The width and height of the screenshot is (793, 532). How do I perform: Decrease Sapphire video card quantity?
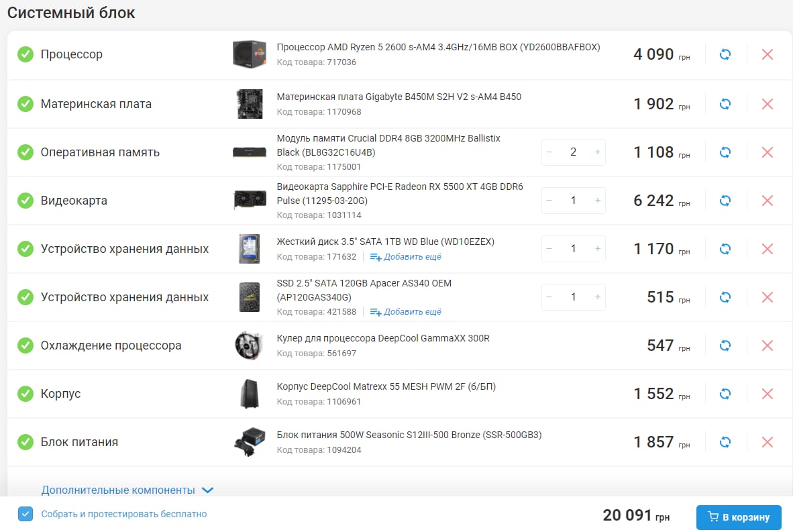pos(549,201)
